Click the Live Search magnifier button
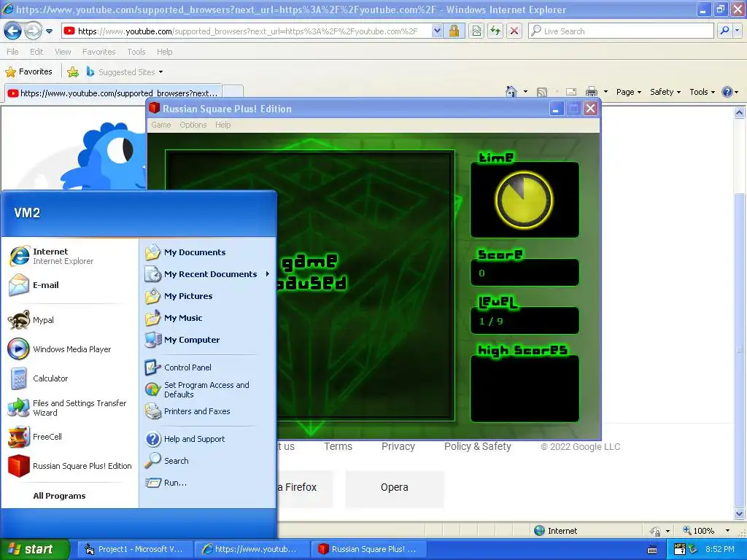 click(x=724, y=31)
